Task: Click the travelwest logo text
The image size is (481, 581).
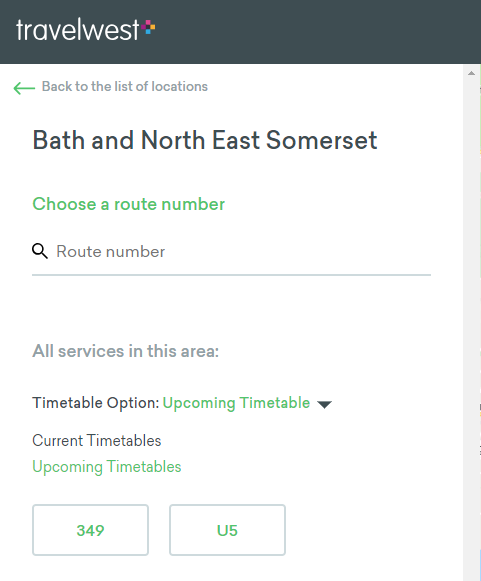Action: 78,30
